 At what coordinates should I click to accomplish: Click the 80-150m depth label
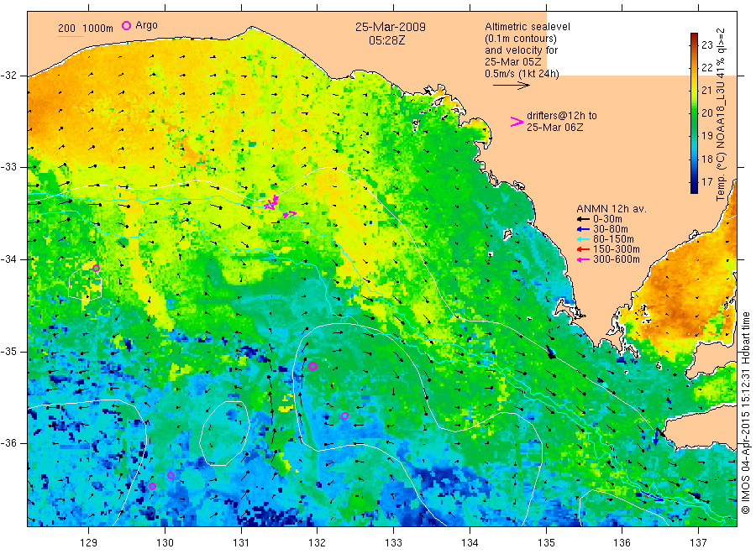pos(614,239)
